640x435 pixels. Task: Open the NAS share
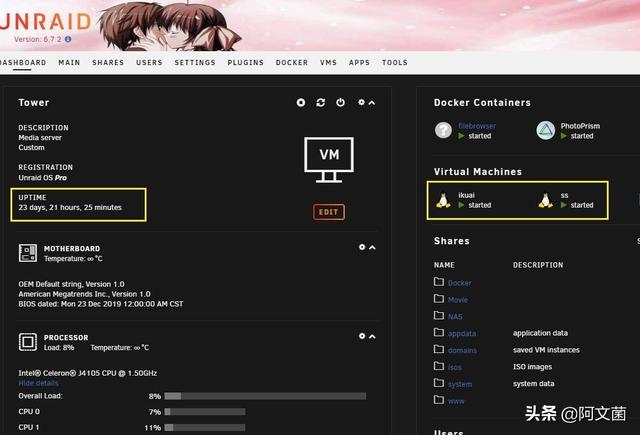click(x=455, y=317)
